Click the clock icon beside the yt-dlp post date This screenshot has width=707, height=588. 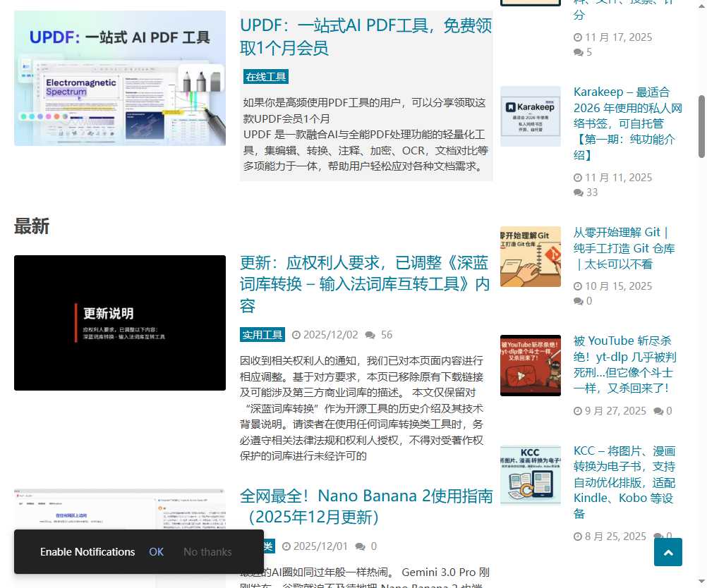coord(579,410)
